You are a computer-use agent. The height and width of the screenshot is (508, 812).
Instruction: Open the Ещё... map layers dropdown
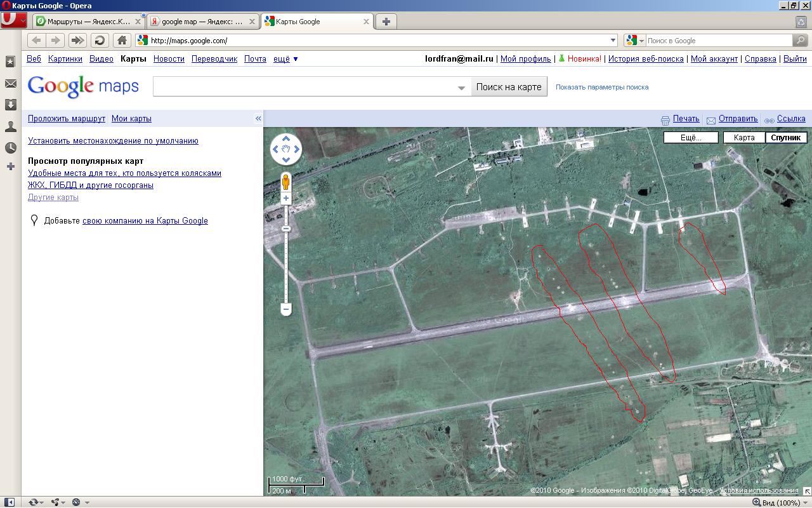tap(691, 138)
